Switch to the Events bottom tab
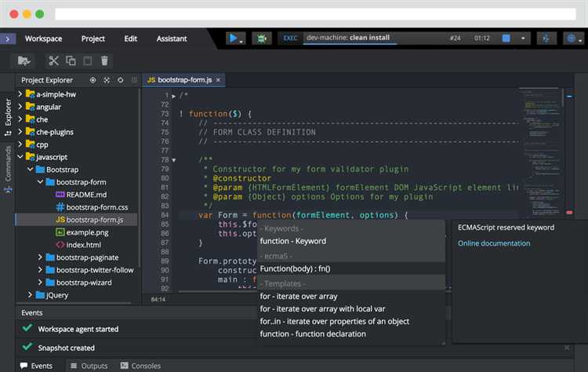The height and width of the screenshot is (372, 588). pos(36,366)
